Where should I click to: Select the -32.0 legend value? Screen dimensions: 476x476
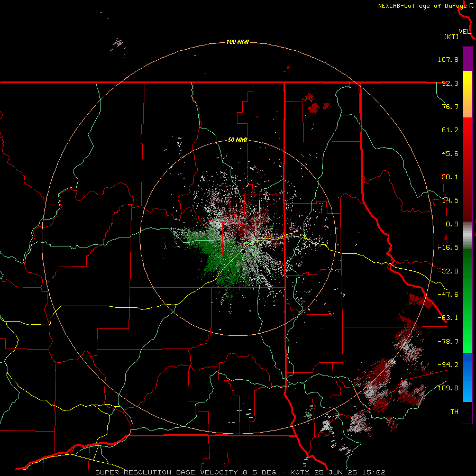tap(448, 271)
